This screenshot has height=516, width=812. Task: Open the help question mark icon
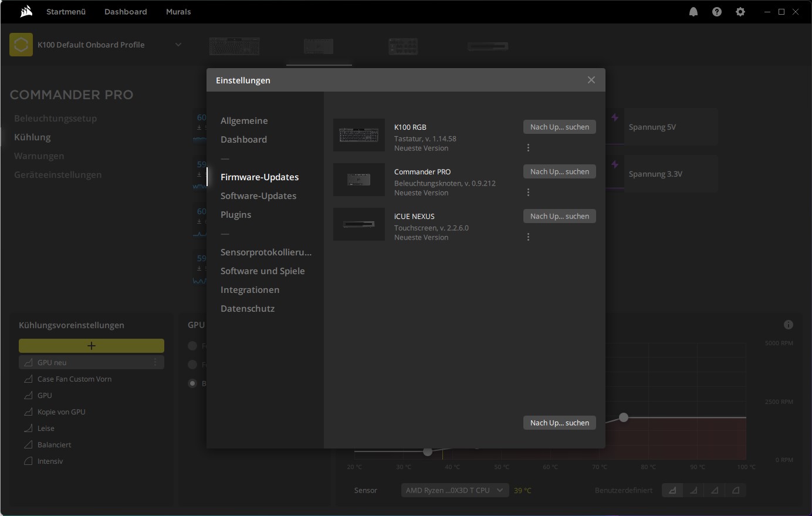click(x=717, y=12)
